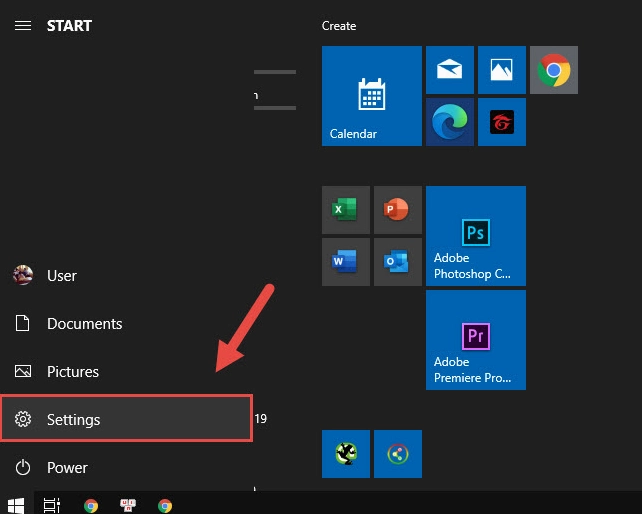The width and height of the screenshot is (642, 514).
Task: Open the Excel tile
Action: (345, 210)
